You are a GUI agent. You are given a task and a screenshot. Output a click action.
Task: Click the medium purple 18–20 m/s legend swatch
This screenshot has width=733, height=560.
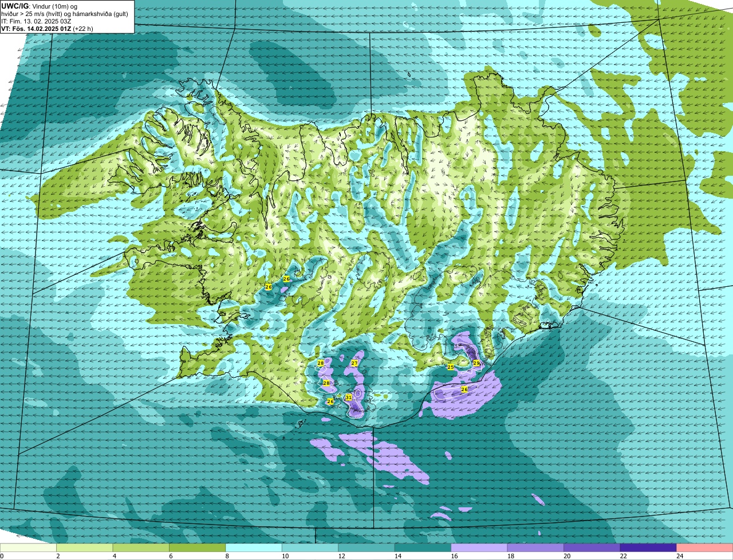pos(535,548)
